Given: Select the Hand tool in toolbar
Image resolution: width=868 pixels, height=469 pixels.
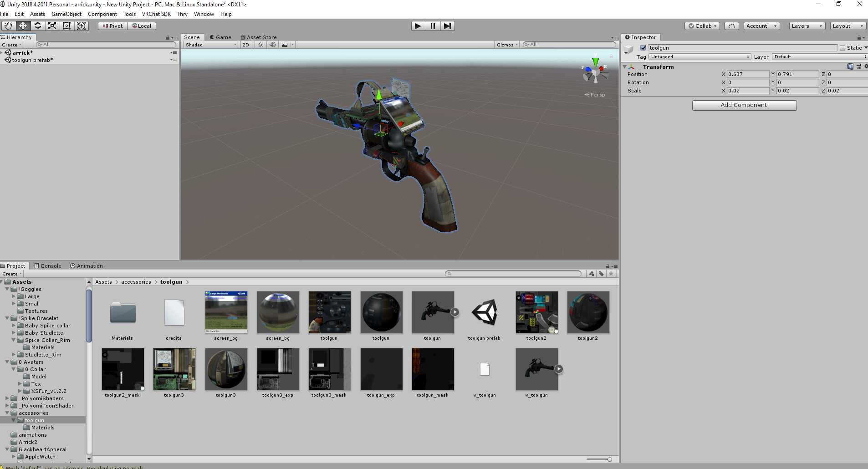Looking at the screenshot, I should click(x=8, y=26).
